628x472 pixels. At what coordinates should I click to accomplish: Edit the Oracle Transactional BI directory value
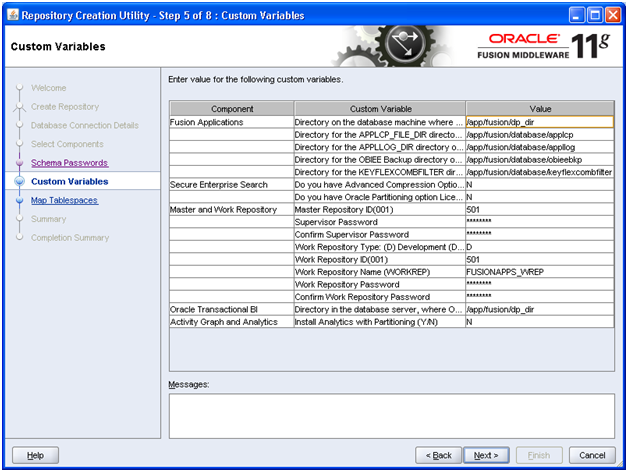pyautogui.click(x=540, y=309)
